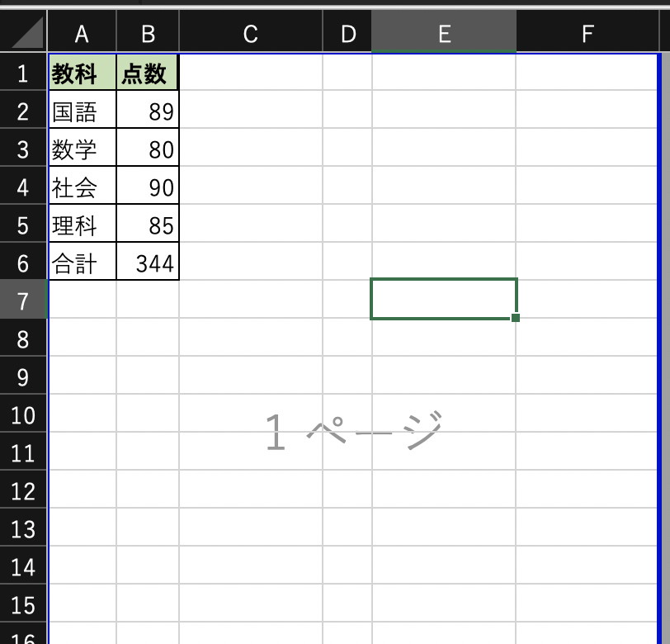This screenshot has height=644, width=670.
Task: Select column C header
Action: [251, 31]
